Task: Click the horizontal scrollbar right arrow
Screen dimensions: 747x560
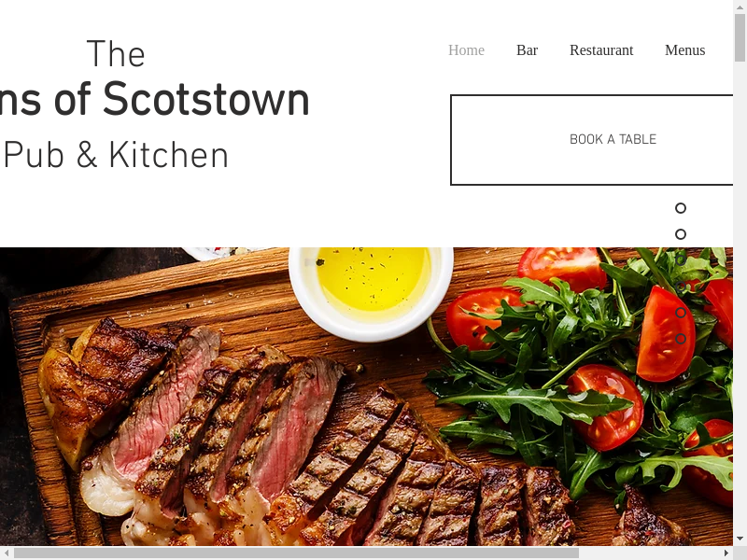Action: (x=726, y=553)
